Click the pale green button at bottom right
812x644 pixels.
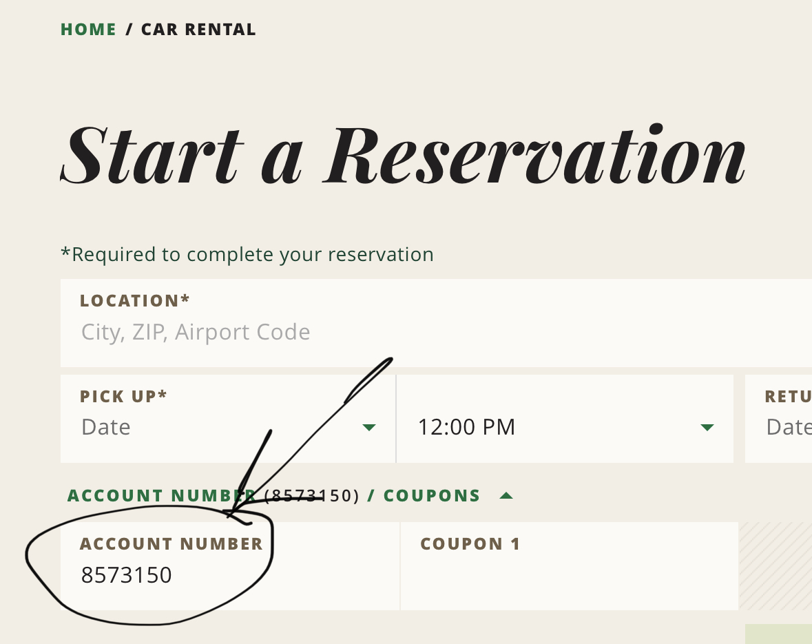click(x=778, y=634)
